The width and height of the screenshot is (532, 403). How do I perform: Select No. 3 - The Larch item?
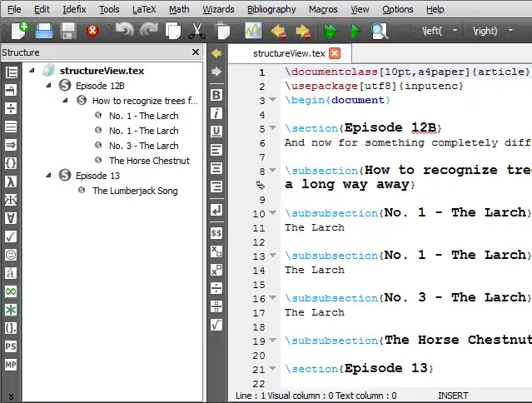point(143,146)
